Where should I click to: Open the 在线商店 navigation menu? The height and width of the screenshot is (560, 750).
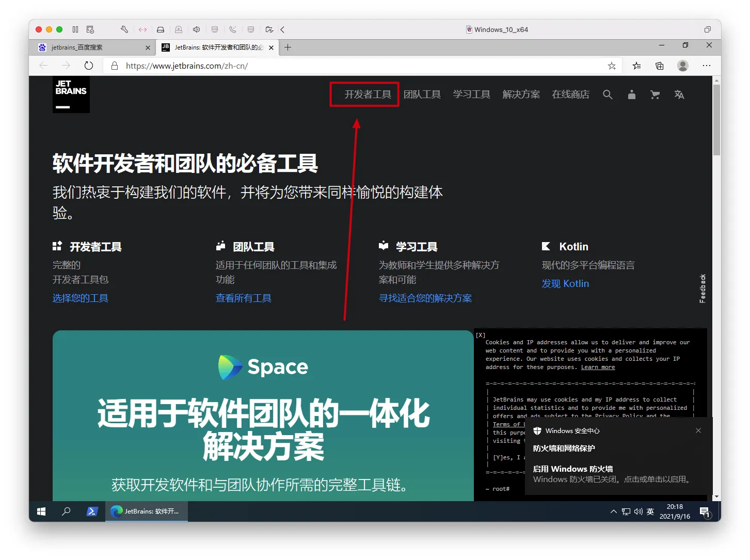point(571,94)
